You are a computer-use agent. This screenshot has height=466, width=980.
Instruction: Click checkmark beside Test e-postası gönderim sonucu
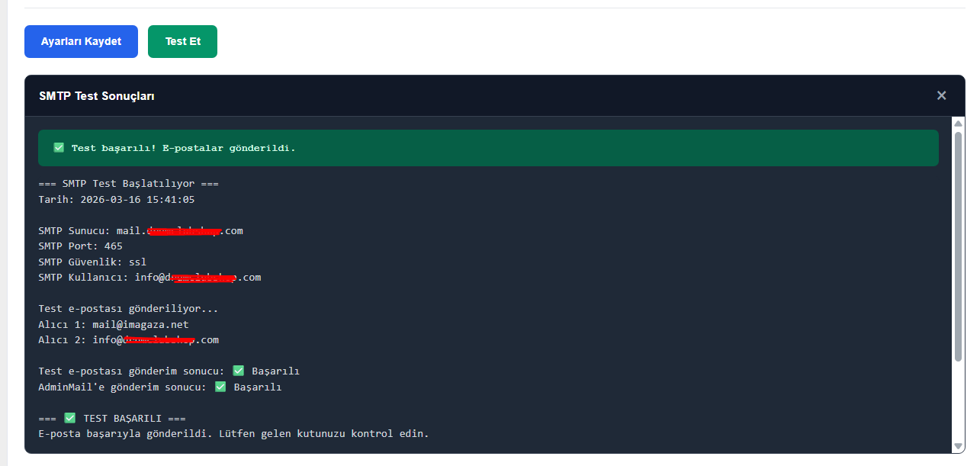pos(238,371)
